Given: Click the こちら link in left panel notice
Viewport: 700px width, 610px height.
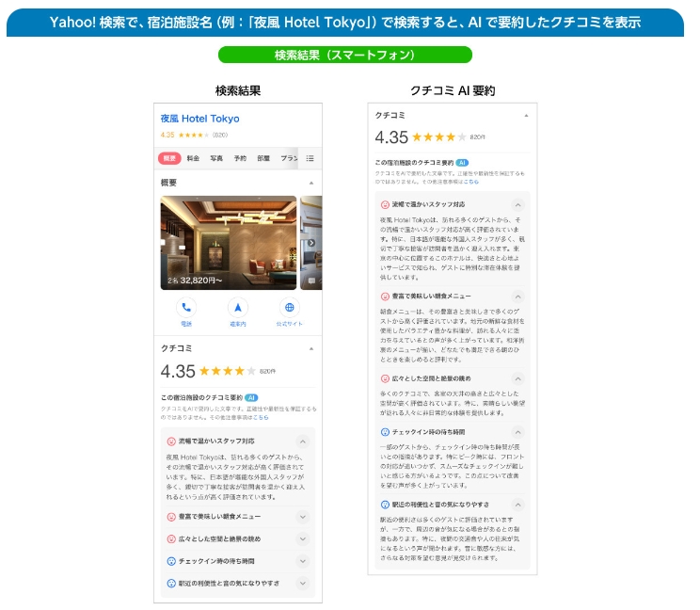Looking at the screenshot, I should click(x=261, y=418).
